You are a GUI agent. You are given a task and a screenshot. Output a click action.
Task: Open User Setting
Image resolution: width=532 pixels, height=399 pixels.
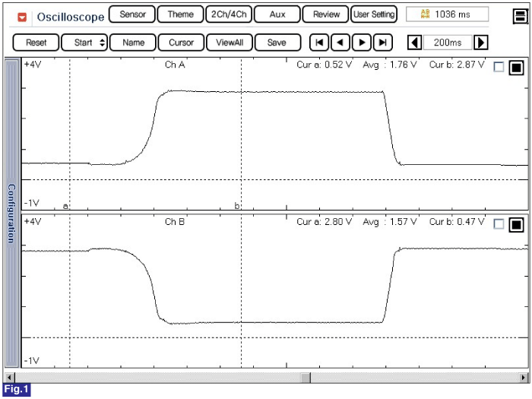pos(374,14)
